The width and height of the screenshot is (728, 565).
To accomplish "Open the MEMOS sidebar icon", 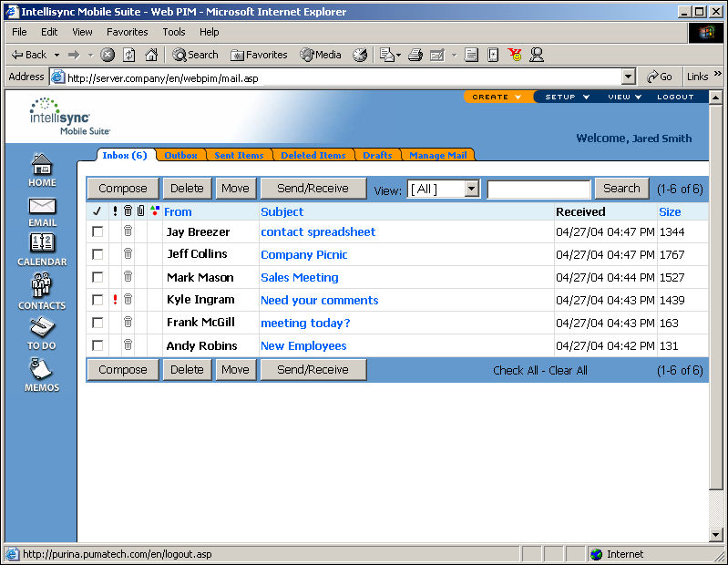I will point(42,375).
